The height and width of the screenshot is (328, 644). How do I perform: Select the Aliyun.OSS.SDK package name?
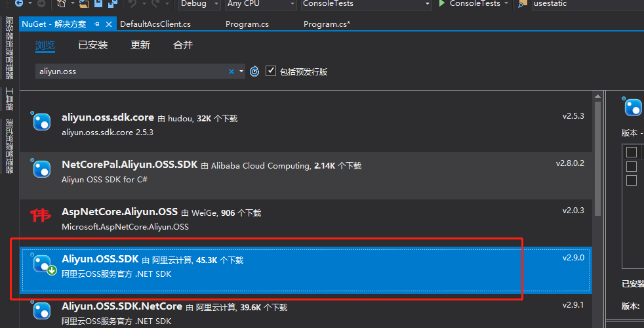coord(100,259)
